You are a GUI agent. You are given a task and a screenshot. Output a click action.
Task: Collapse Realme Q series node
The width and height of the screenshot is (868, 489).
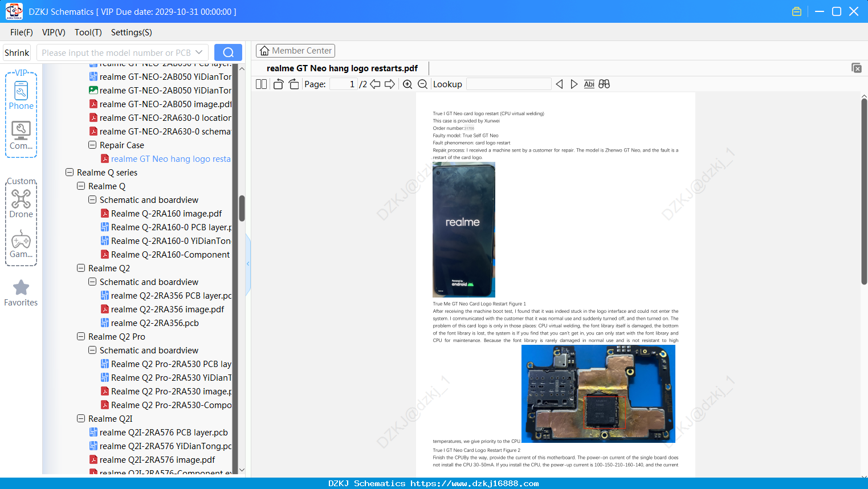coord(70,173)
